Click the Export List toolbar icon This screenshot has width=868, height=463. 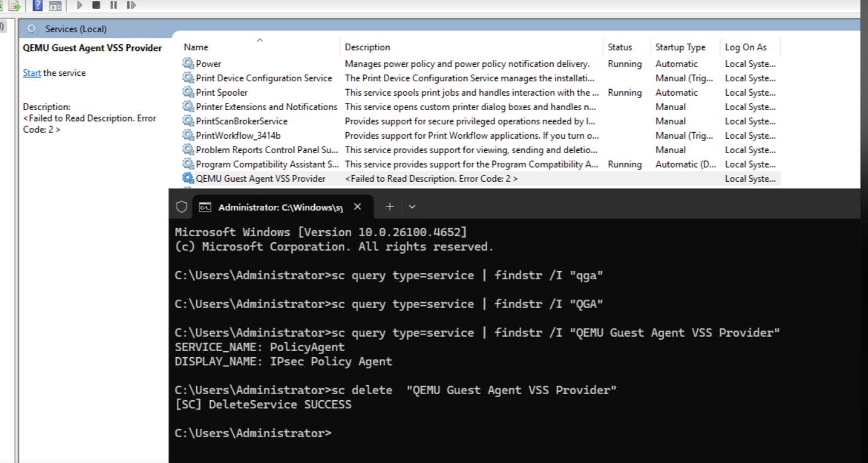tap(14, 5)
